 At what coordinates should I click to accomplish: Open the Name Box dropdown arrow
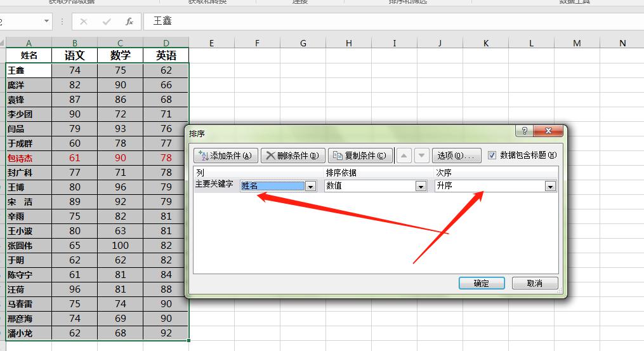click(46, 21)
